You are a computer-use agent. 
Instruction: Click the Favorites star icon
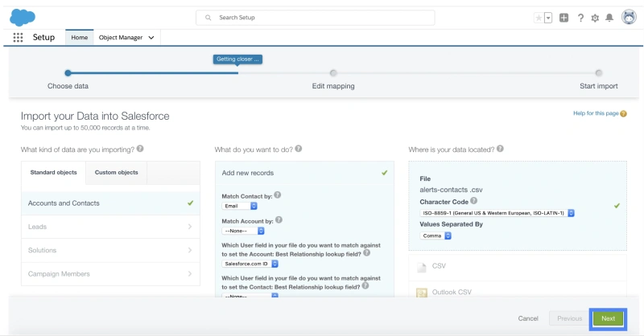[539, 18]
